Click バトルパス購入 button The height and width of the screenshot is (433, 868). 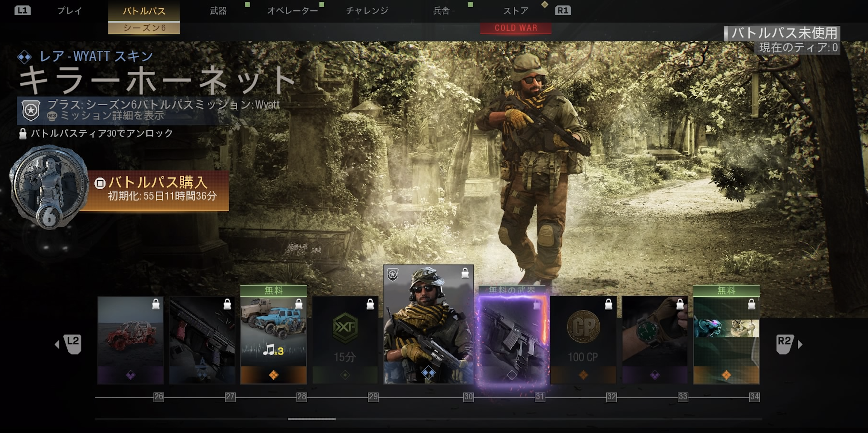[x=156, y=190]
